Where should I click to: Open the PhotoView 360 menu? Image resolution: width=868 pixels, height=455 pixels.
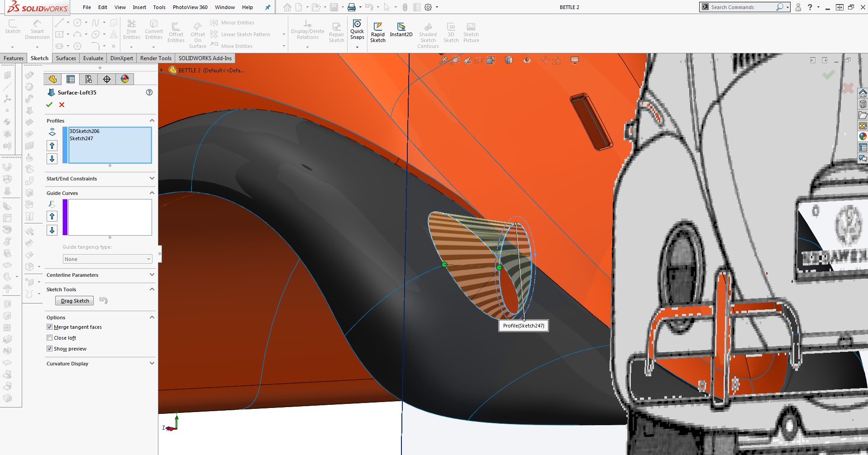190,7
